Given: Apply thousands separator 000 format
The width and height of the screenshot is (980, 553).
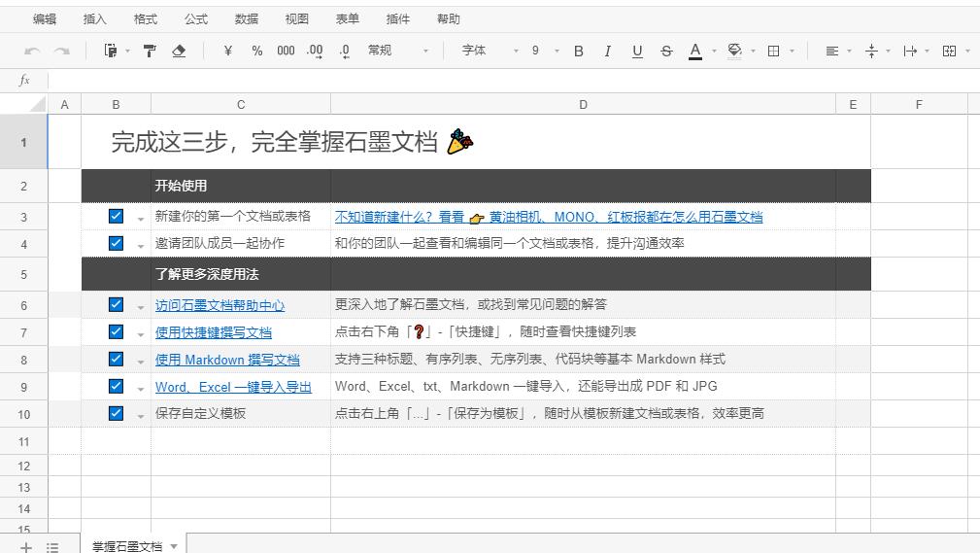Looking at the screenshot, I should click(286, 51).
